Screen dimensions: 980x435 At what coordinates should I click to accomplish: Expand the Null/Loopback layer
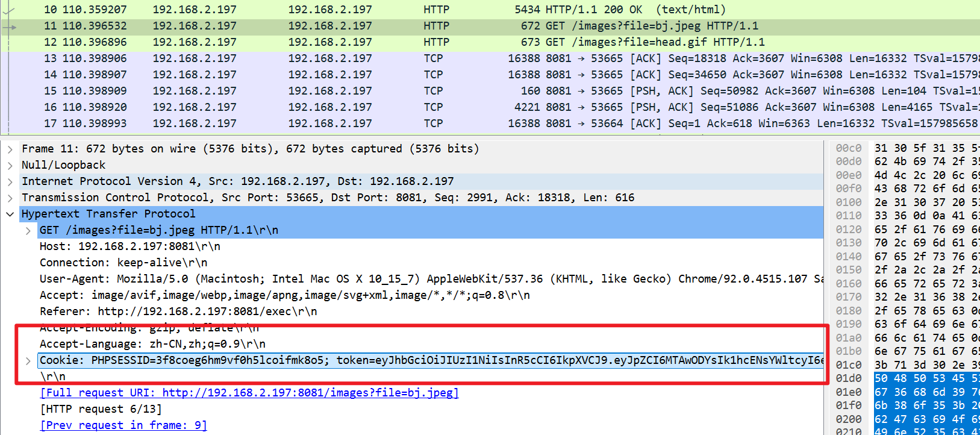click(x=10, y=165)
